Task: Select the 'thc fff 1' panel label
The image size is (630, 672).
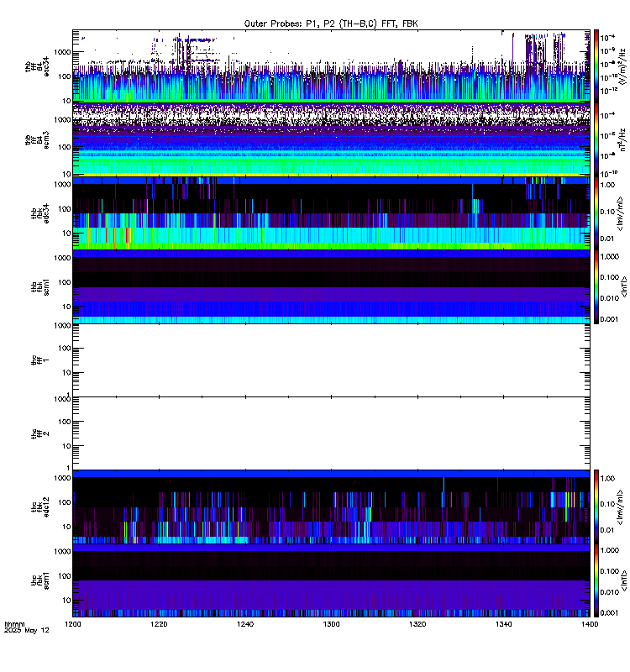Action: 40,360
